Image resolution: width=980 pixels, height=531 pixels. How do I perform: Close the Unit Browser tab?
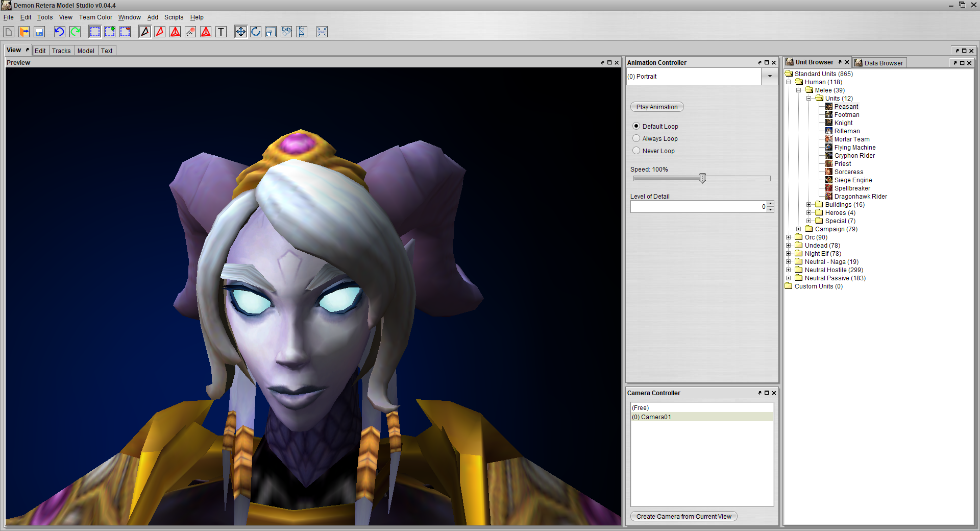pos(847,62)
